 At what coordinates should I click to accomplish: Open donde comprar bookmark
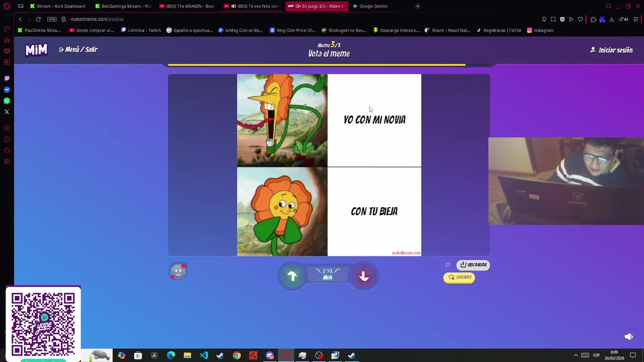pos(92,30)
